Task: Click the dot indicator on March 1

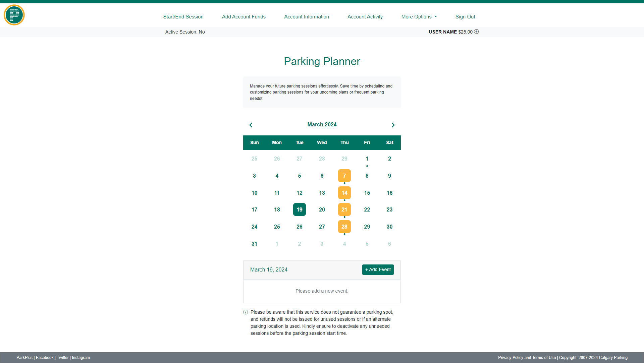Action: [x=367, y=166]
